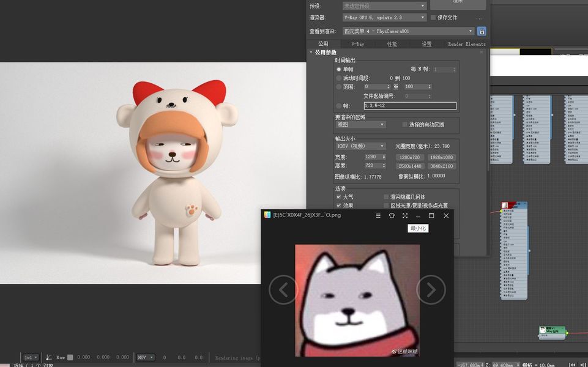Open the 1x1 dropdown in the frame buffer bar
The image size is (588, 367).
[x=31, y=357]
